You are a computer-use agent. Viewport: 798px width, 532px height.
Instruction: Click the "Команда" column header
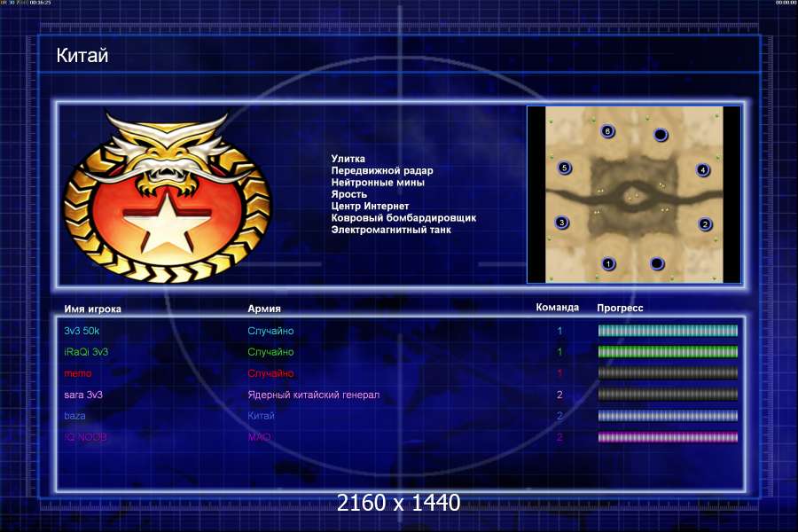[x=558, y=308]
